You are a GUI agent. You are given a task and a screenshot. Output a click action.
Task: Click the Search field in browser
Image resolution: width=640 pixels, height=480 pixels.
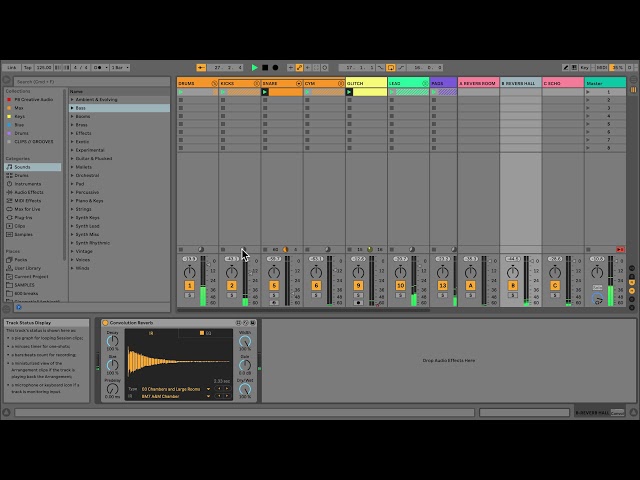pos(92,82)
